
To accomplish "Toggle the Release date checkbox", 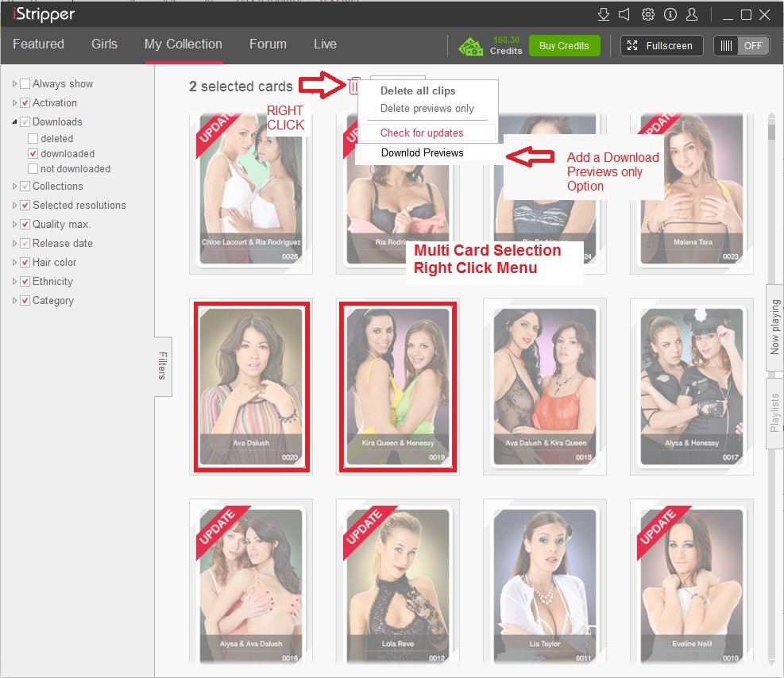I will click(25, 243).
